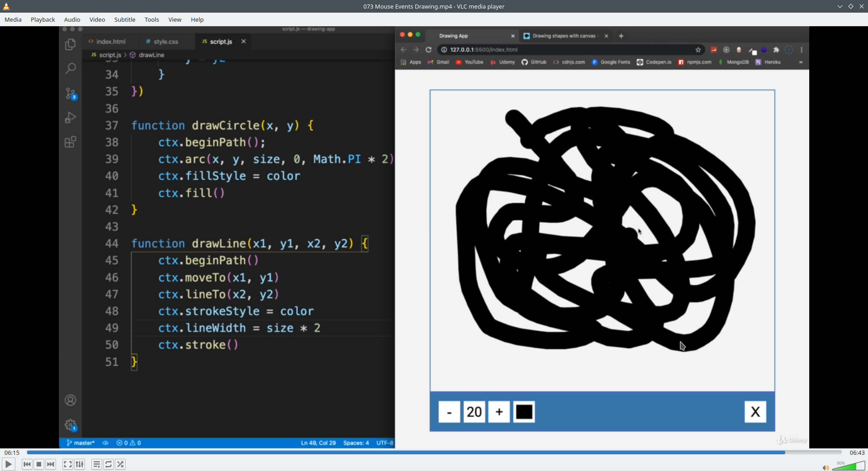This screenshot has width=868, height=471.
Task: Click the Ln 49, Col 29 status
Action: click(x=318, y=443)
